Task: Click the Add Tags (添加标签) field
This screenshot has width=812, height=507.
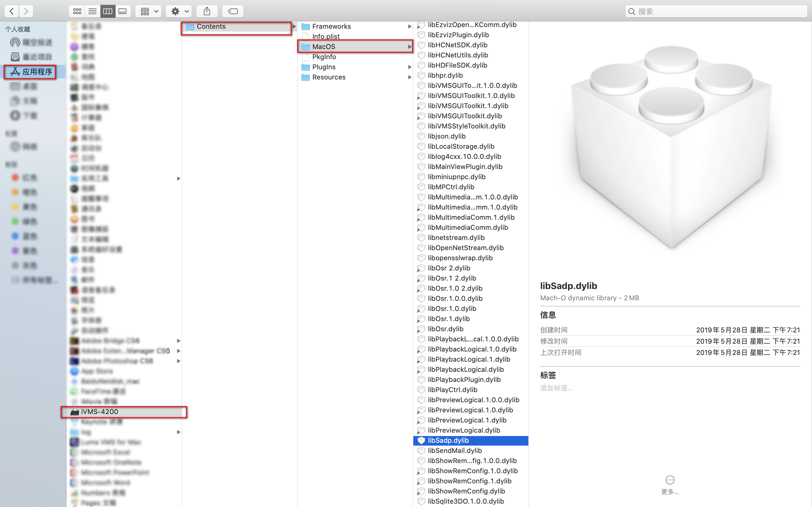Action: [557, 388]
